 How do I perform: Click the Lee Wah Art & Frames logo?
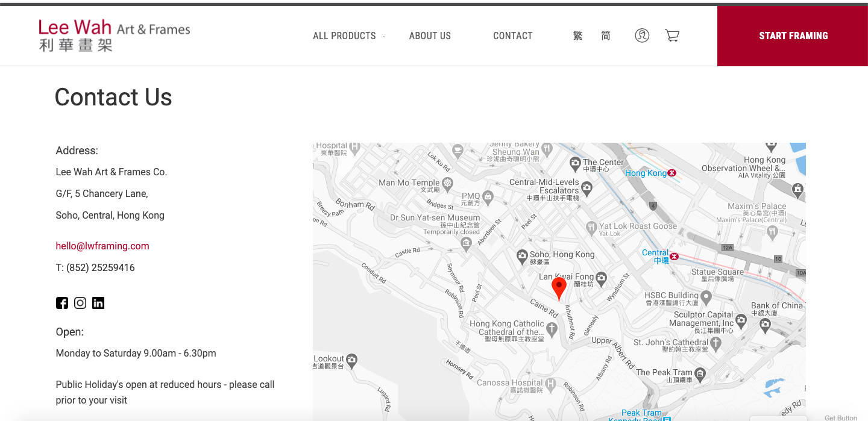pos(114,35)
